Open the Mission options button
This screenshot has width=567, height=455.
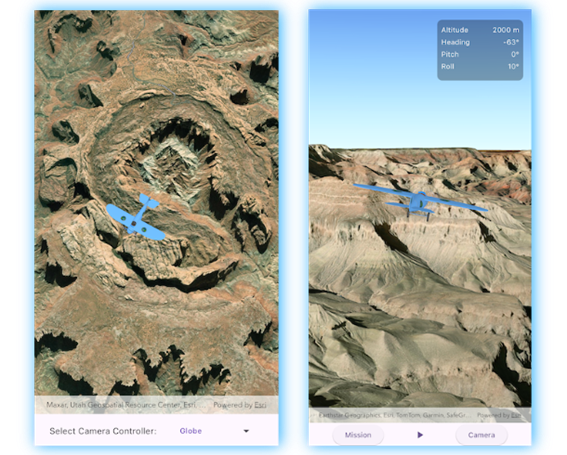(x=358, y=435)
